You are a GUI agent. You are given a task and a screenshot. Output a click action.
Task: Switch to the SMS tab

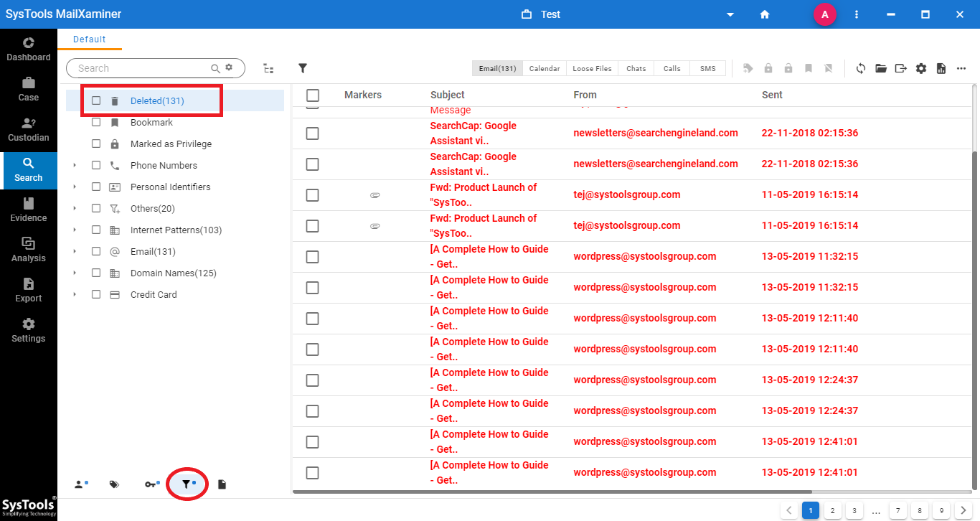(708, 68)
